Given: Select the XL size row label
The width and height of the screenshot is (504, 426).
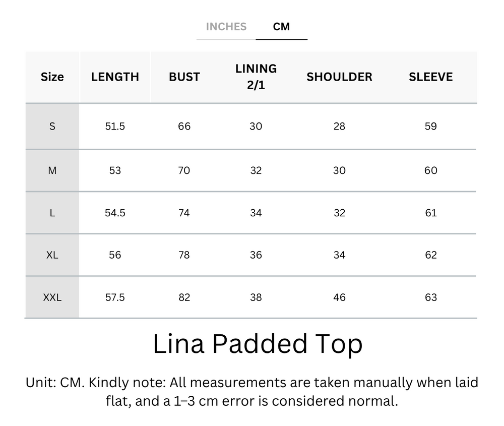Looking at the screenshot, I should tap(52, 255).
